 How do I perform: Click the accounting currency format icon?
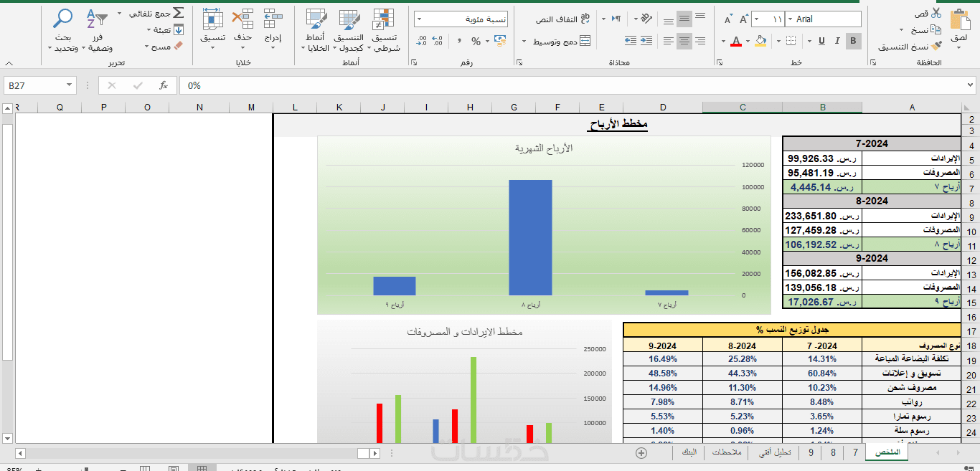pos(499,42)
